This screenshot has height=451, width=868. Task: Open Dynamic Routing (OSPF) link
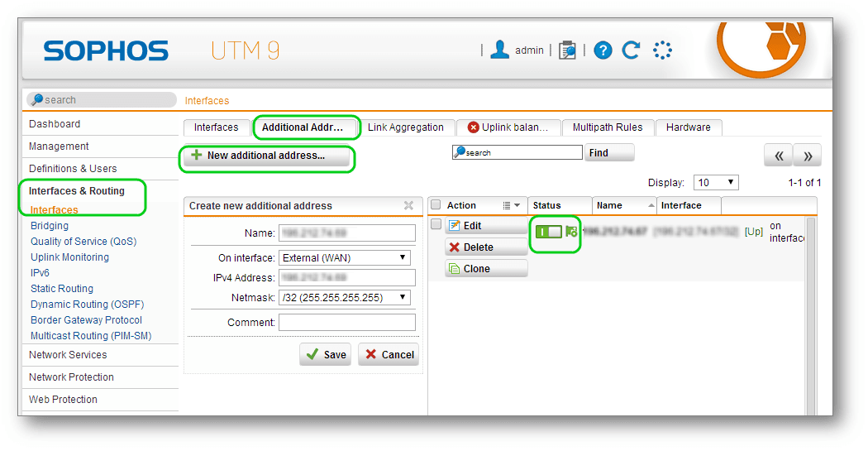coord(88,305)
